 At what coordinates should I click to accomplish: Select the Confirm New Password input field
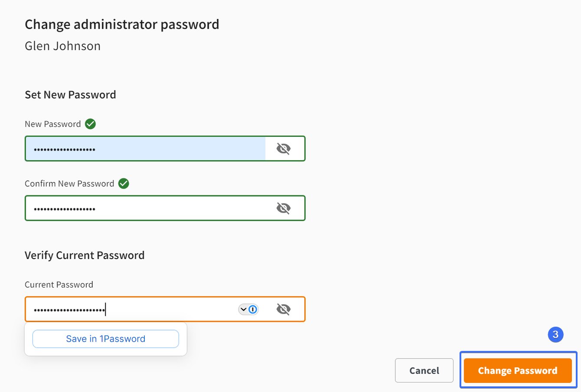(x=130, y=207)
